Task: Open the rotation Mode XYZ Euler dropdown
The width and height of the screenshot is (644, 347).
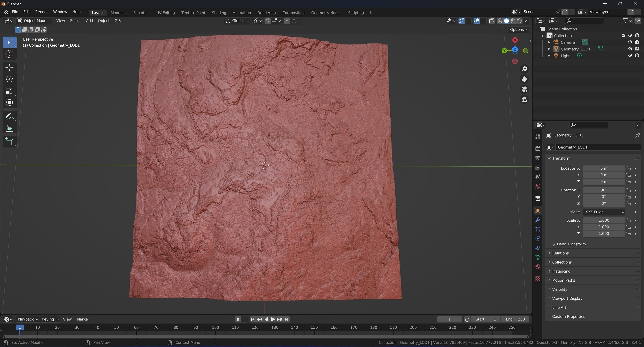Action: pyautogui.click(x=604, y=212)
